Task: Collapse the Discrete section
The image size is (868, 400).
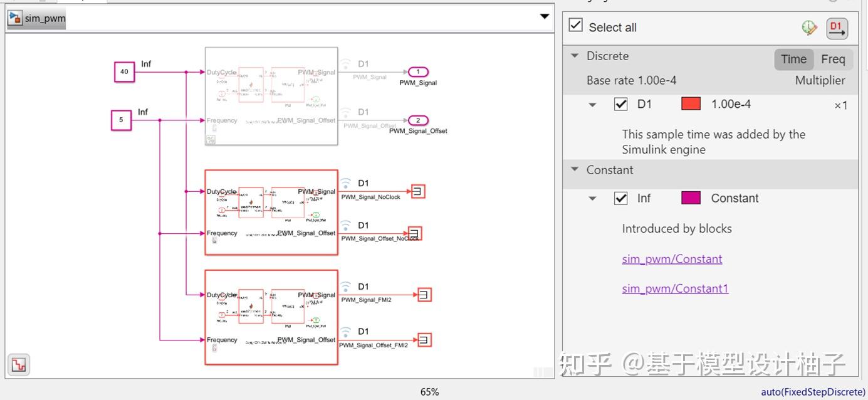Action: [x=575, y=56]
